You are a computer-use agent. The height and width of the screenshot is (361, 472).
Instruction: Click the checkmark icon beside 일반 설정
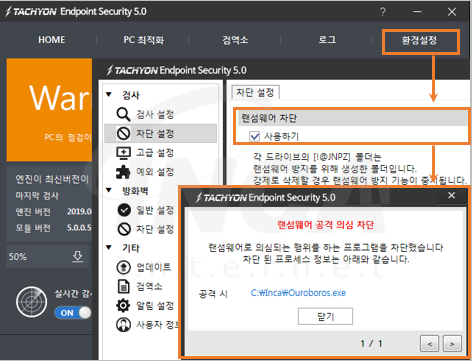tap(124, 210)
